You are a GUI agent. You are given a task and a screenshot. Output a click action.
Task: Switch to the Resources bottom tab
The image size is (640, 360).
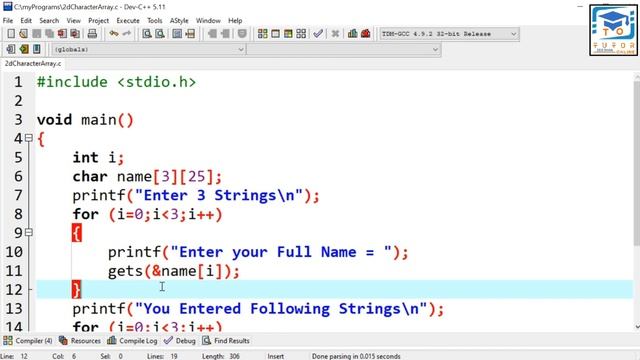click(x=80, y=340)
